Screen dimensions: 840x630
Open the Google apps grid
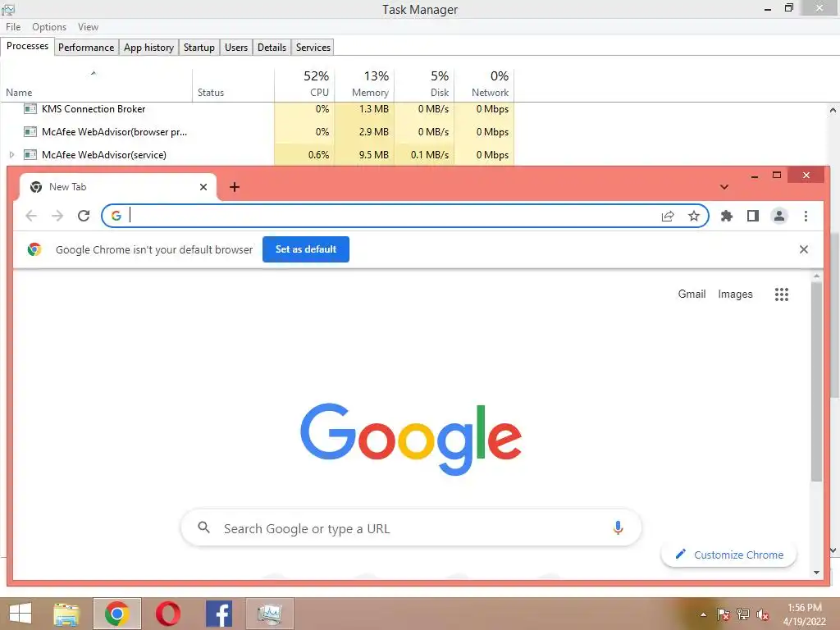tap(782, 294)
